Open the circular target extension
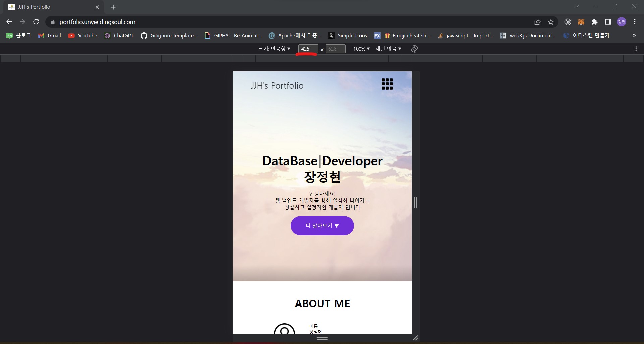The height and width of the screenshot is (344, 644). tap(568, 22)
